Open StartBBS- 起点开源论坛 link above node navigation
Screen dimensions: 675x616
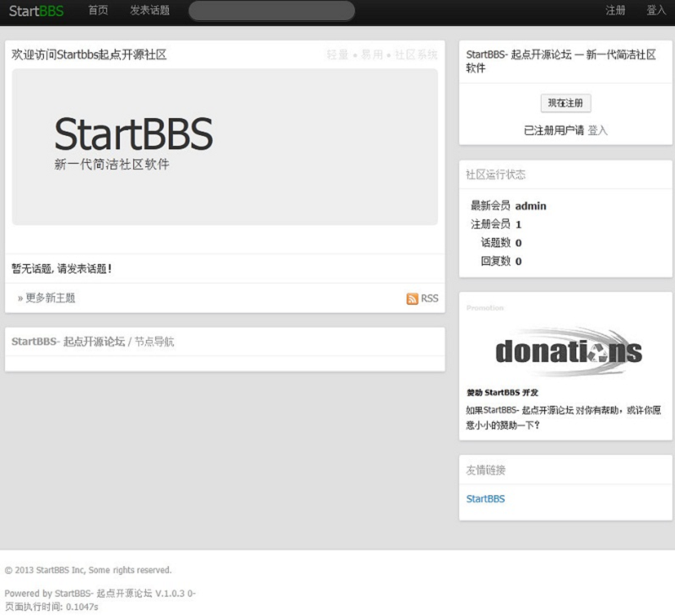pos(67,342)
